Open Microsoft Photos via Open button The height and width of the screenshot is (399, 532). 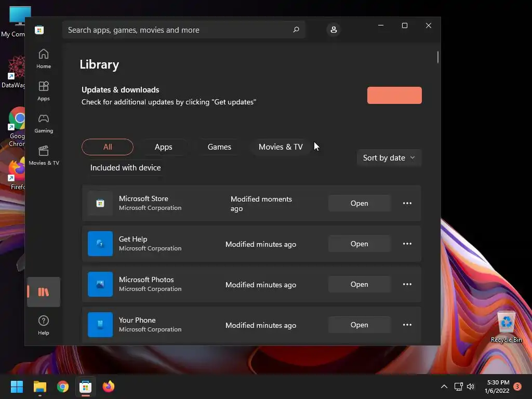point(360,284)
